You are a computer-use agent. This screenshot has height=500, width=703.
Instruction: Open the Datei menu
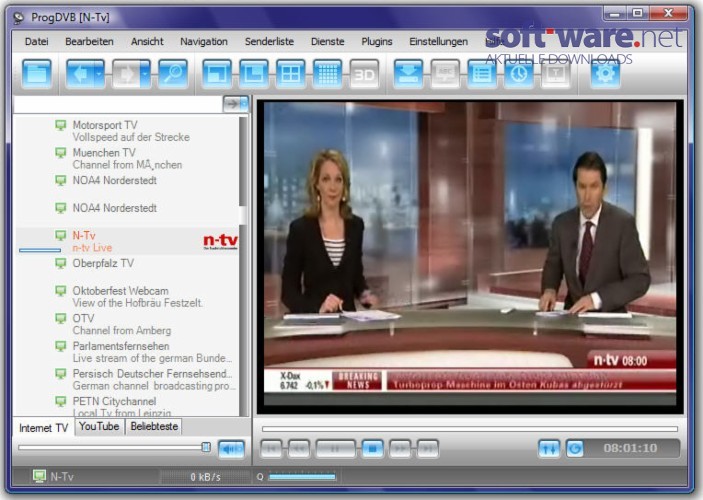click(37, 42)
